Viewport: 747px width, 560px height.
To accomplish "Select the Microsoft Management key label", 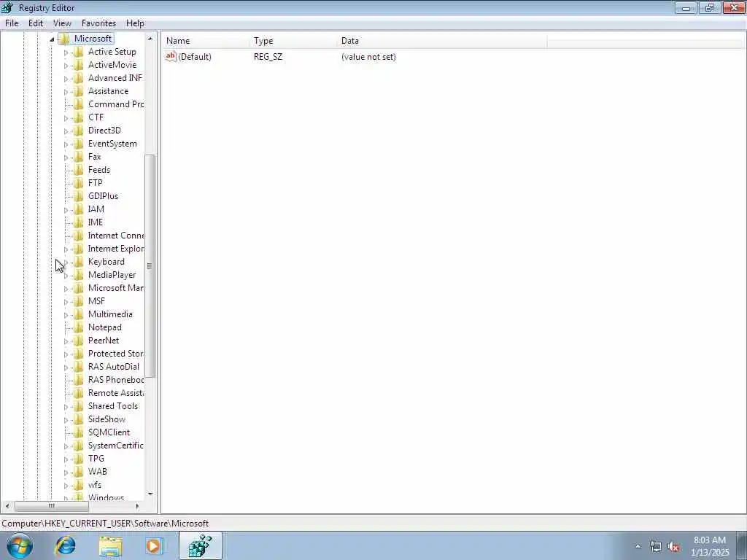I will click(116, 288).
